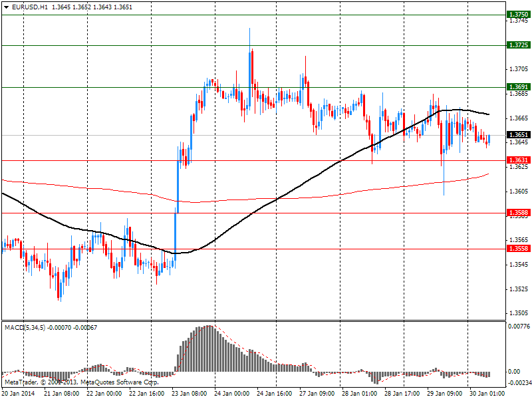Click the 22 Jan 16:00 time label
Screen dimensions: 532x399
147,394
